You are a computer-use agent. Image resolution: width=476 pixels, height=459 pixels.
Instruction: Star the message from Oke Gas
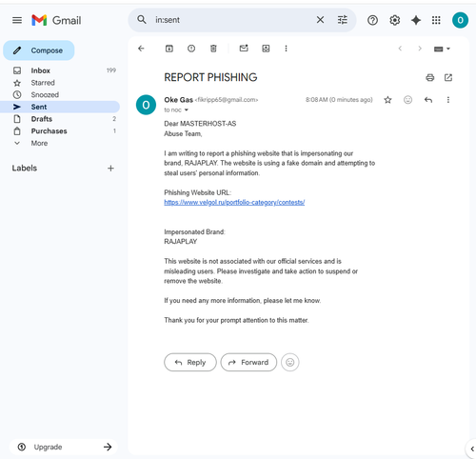(x=387, y=100)
